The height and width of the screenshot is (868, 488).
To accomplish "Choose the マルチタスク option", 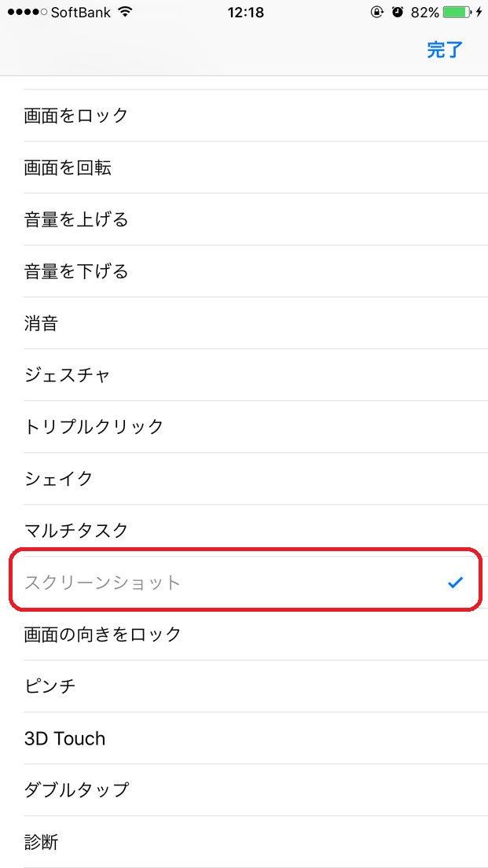I will [244, 531].
